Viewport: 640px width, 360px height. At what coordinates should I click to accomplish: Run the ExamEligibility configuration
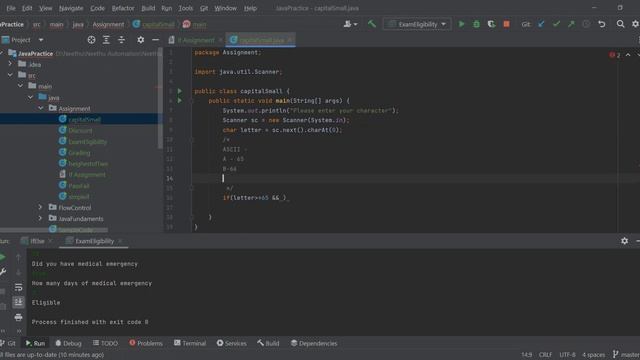[x=461, y=24]
